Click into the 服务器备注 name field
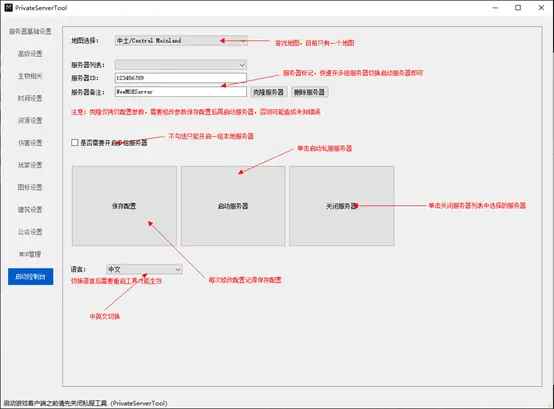 (181, 92)
